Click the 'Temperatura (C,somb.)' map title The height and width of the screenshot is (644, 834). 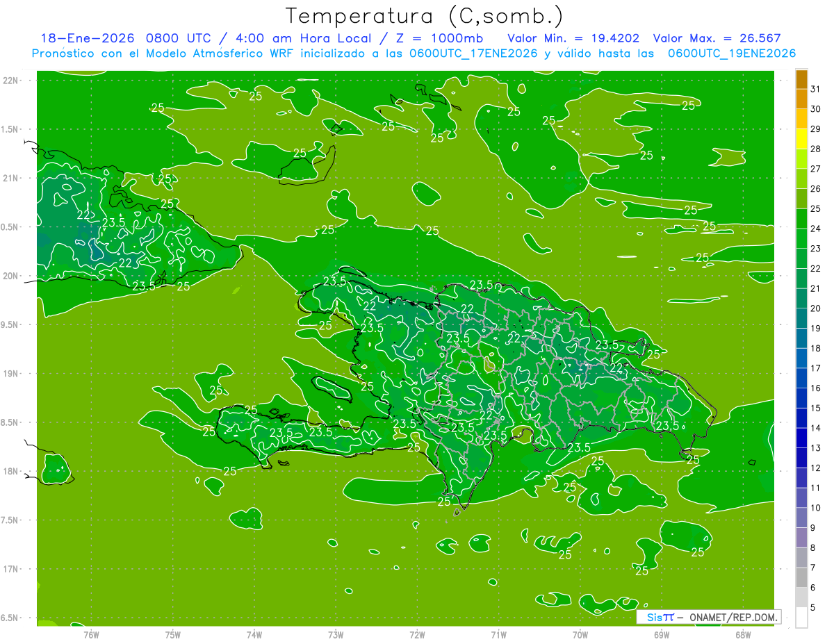pyautogui.click(x=423, y=17)
